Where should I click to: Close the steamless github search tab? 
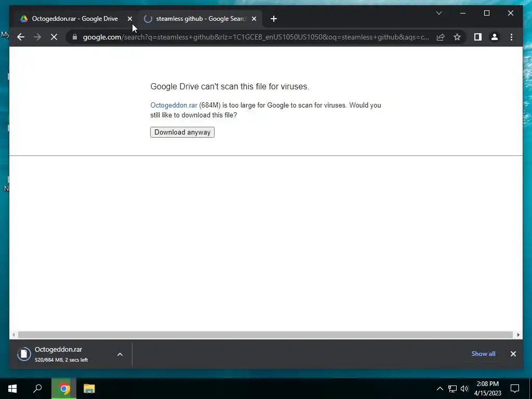pos(254,19)
